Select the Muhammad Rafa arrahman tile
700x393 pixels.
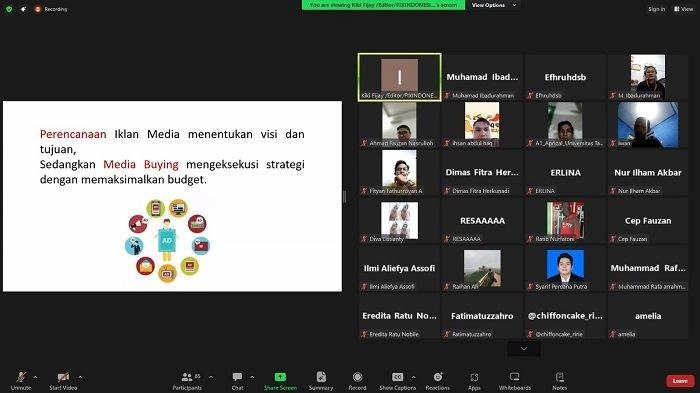click(x=648, y=268)
